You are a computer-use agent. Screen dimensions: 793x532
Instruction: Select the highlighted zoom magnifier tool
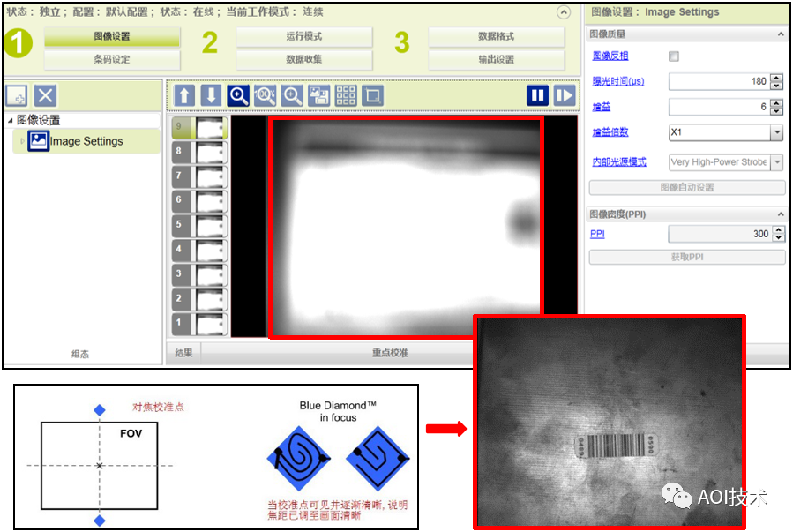pos(238,95)
